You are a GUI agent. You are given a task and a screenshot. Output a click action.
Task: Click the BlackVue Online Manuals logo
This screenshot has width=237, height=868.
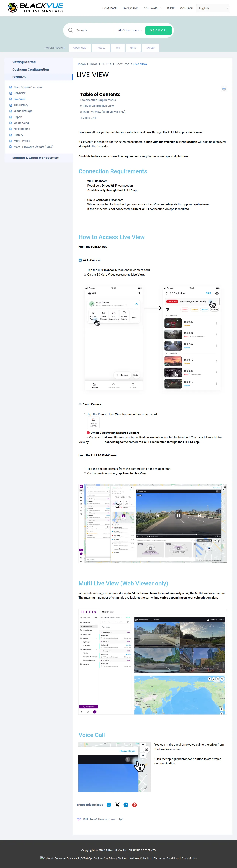click(35, 8)
